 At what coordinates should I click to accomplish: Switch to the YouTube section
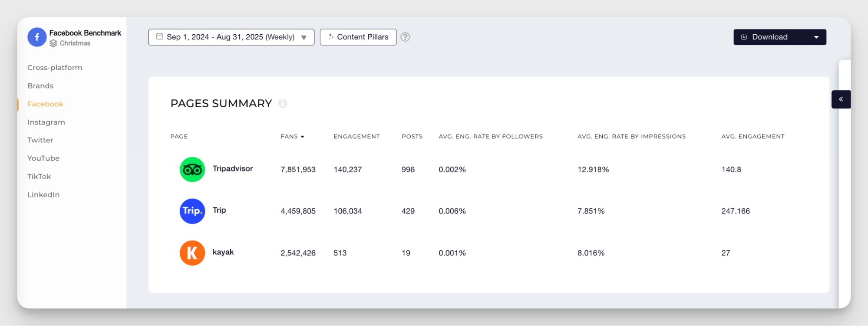(43, 158)
